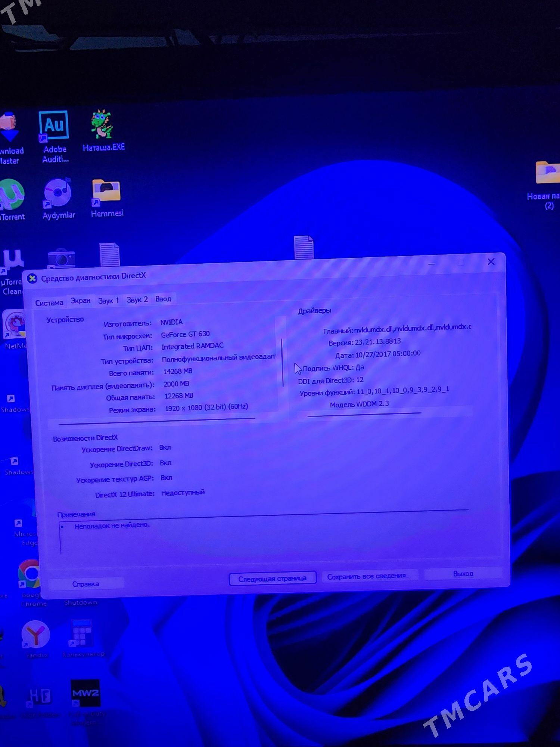Image resolution: width=560 pixels, height=747 pixels.
Task: Switch to the Система tab
Action: [49, 303]
